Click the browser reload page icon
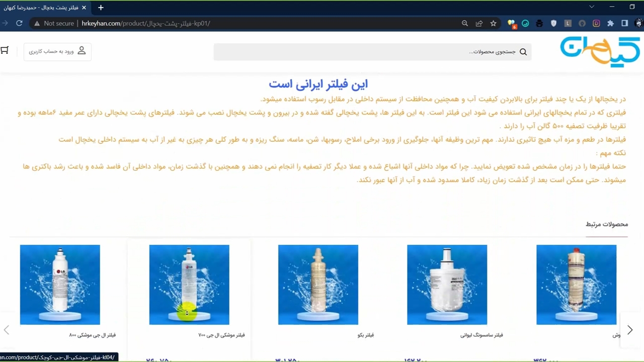The width and height of the screenshot is (644, 362). tap(19, 23)
